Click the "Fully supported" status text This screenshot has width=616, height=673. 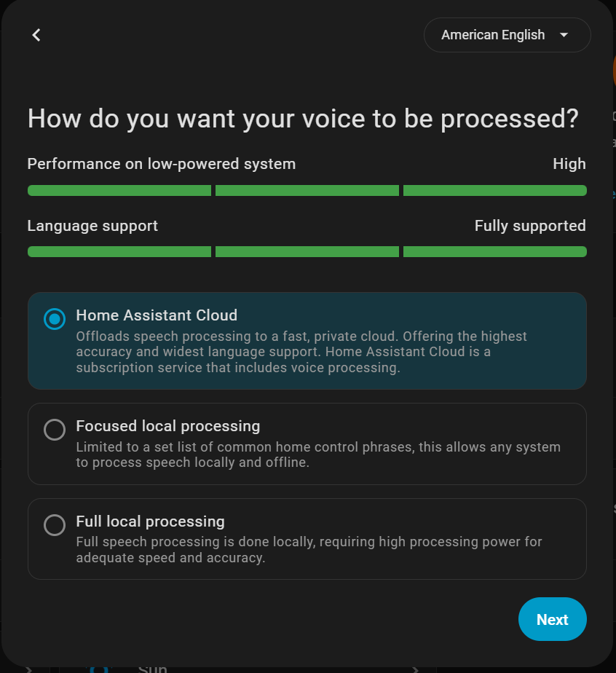(x=530, y=226)
